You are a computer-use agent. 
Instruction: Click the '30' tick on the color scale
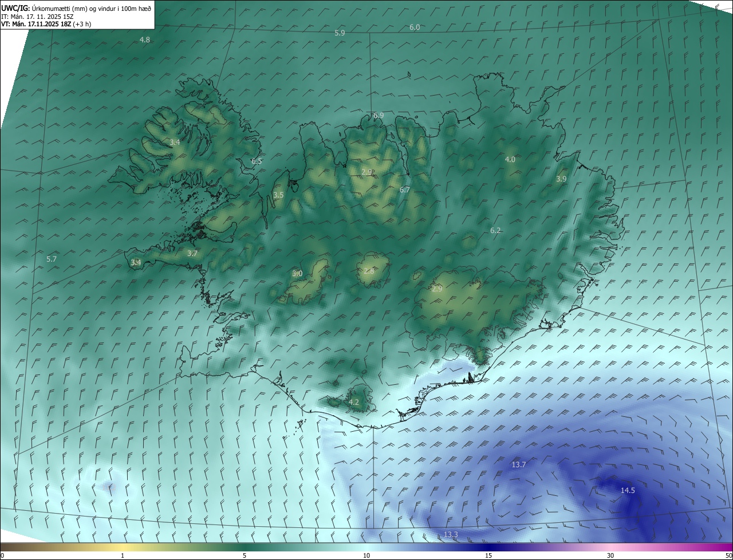(x=610, y=555)
